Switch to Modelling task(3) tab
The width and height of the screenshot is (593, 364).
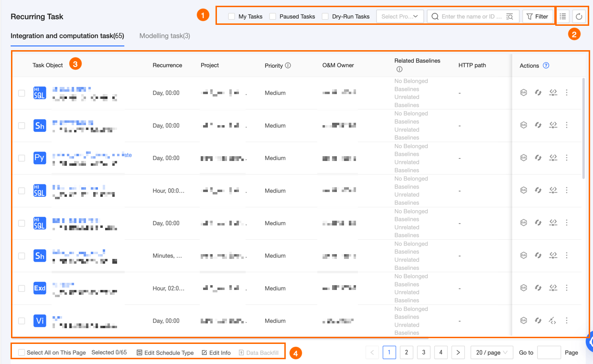click(x=165, y=36)
